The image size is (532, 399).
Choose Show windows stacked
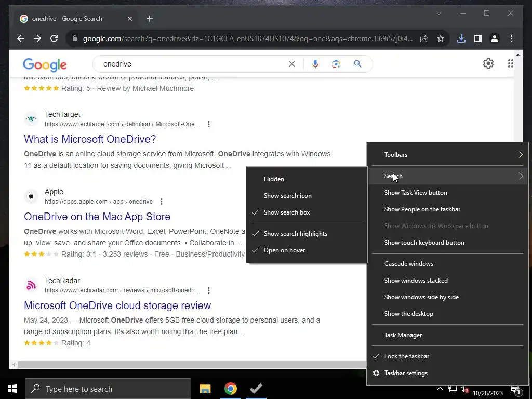(447, 281)
